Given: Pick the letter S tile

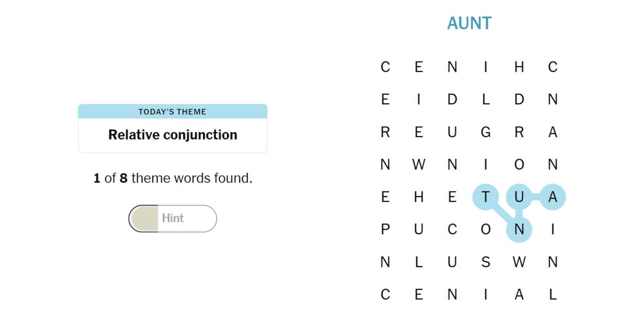Looking at the screenshot, I should (x=486, y=262).
